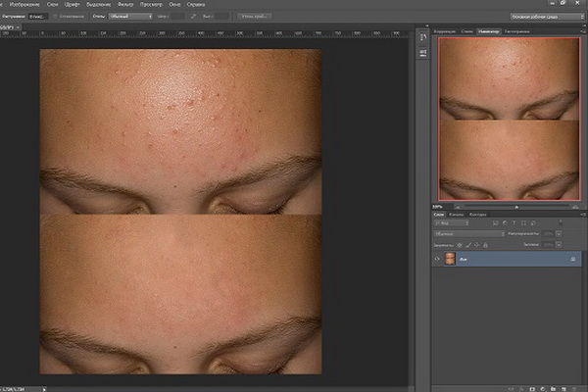
Task: Open the layer blend mode dropdown
Action: [470, 233]
